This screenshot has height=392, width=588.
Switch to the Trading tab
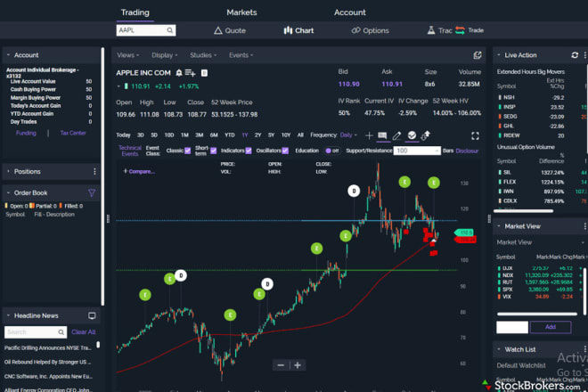click(x=135, y=12)
